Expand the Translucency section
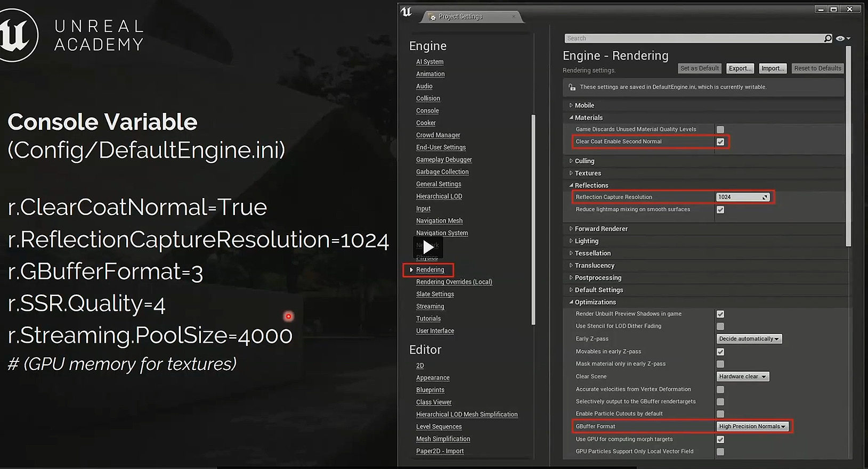This screenshot has height=469, width=868. point(571,265)
